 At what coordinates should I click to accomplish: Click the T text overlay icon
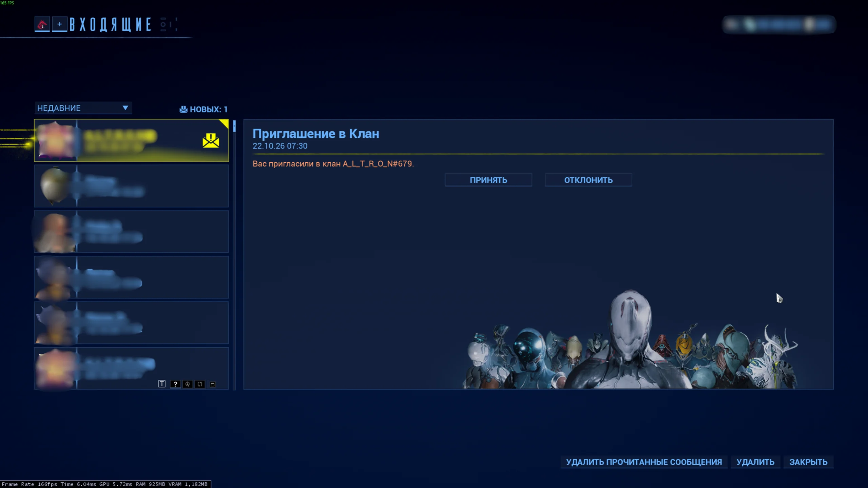162,384
